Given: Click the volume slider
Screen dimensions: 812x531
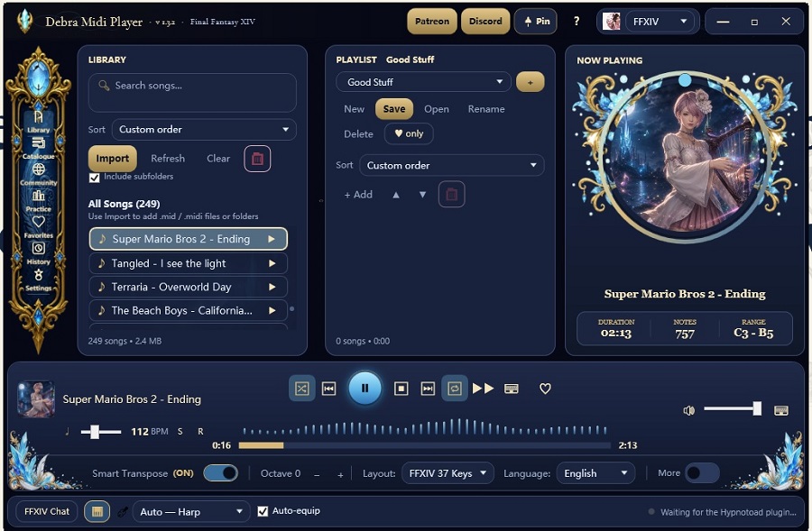Looking at the screenshot, I should coord(733,409).
